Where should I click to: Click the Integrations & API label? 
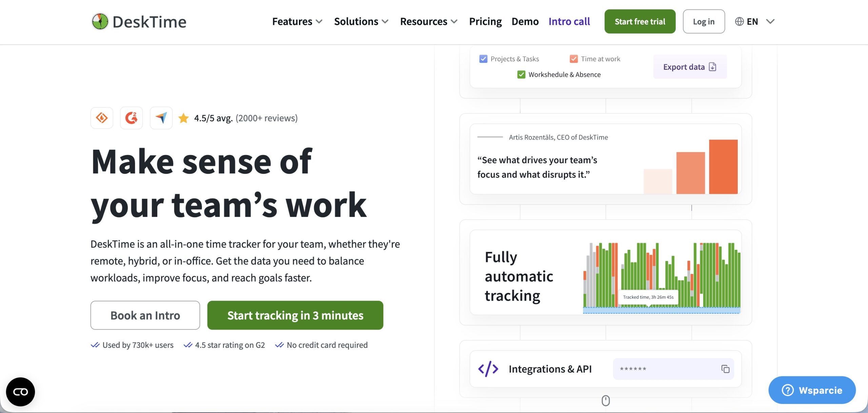click(550, 369)
